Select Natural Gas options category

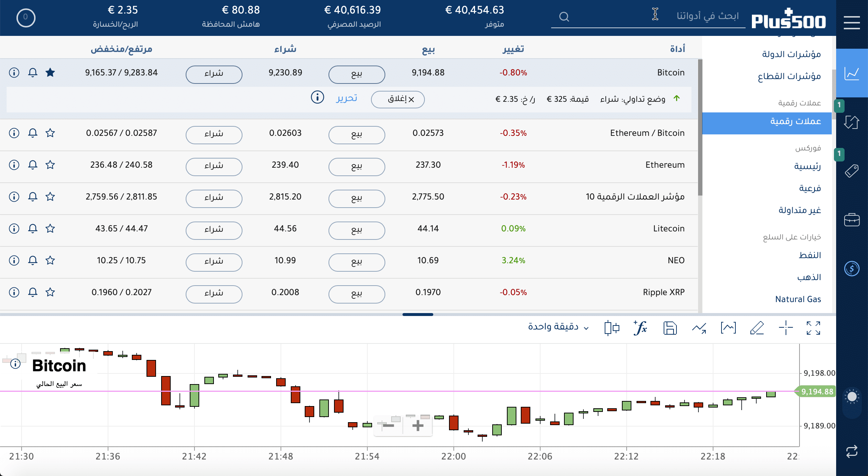coord(798,299)
